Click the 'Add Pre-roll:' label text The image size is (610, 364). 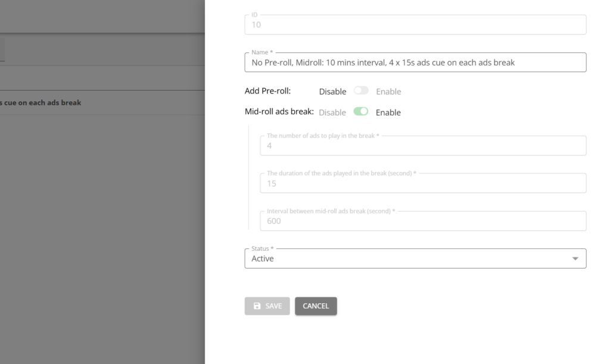point(267,91)
